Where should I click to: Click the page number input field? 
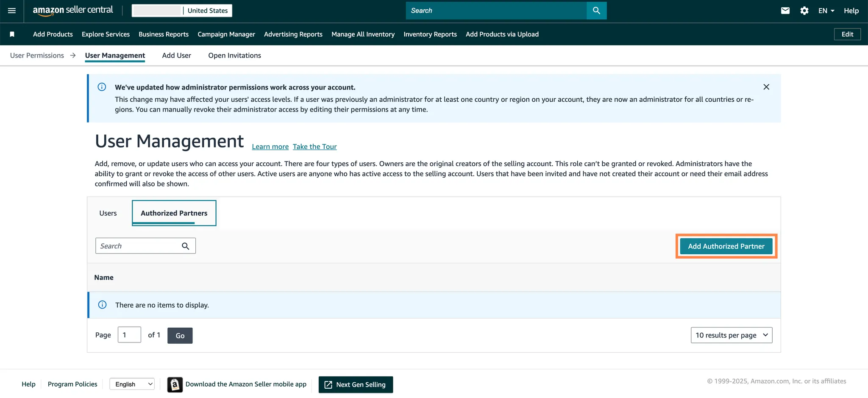click(129, 335)
